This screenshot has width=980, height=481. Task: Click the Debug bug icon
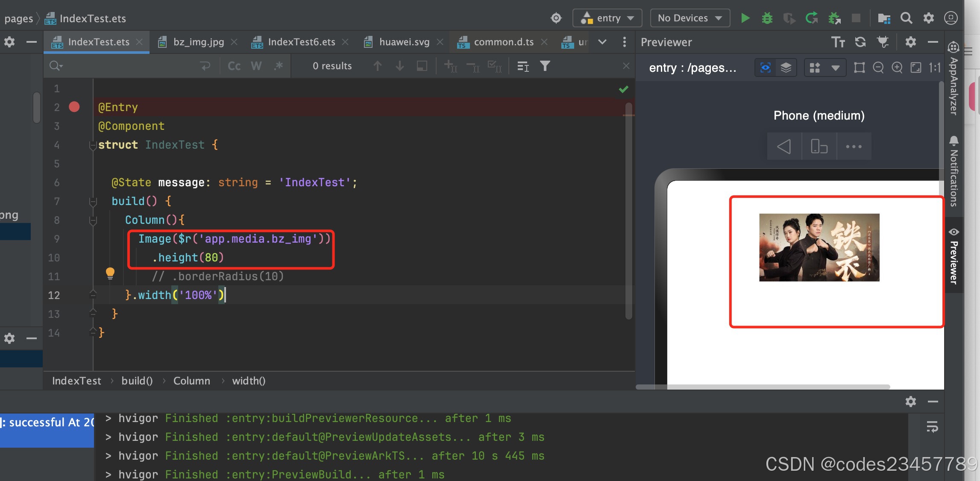click(767, 18)
